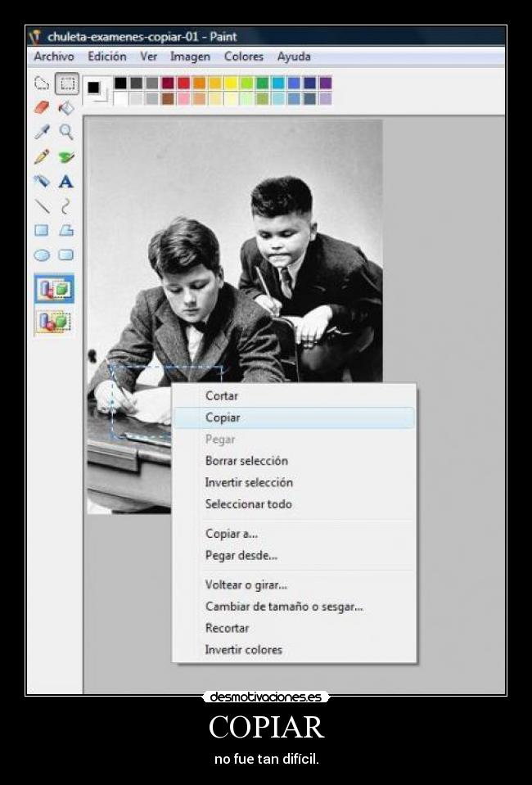Select the Brush tool
This screenshot has width=532, height=785.
click(66, 156)
